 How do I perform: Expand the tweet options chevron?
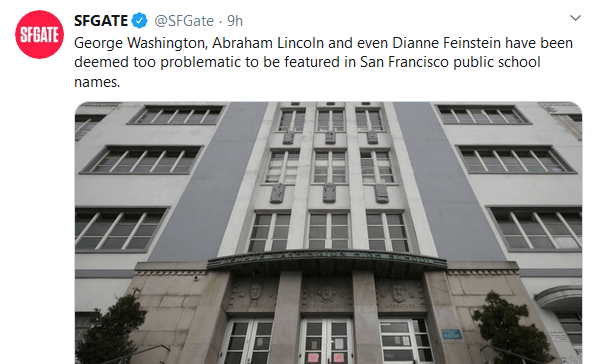pos(575,18)
